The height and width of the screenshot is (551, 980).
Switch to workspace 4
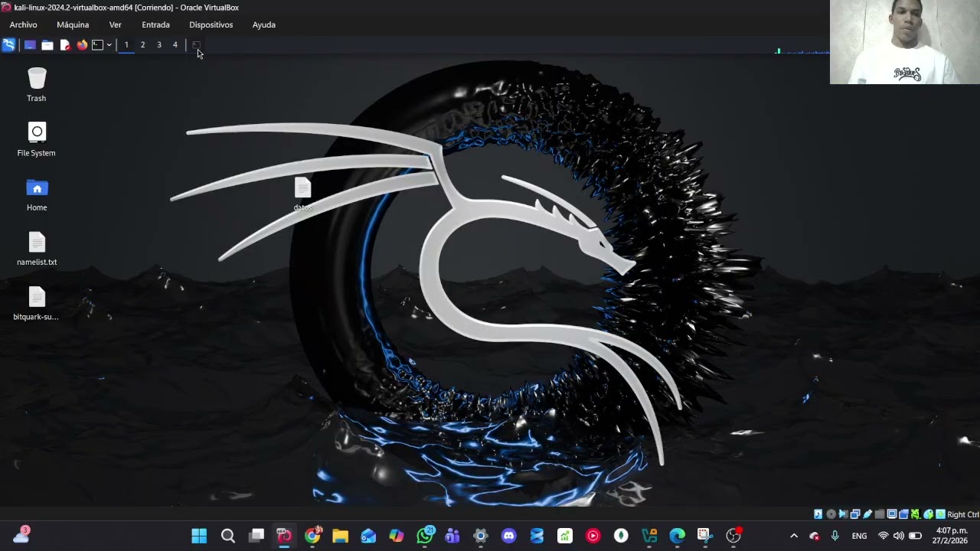(x=175, y=45)
